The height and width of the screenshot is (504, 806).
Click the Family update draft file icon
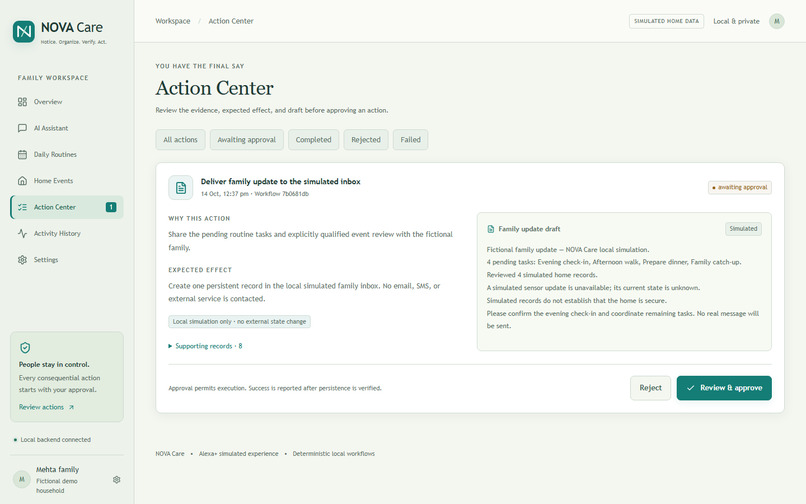pyautogui.click(x=490, y=229)
